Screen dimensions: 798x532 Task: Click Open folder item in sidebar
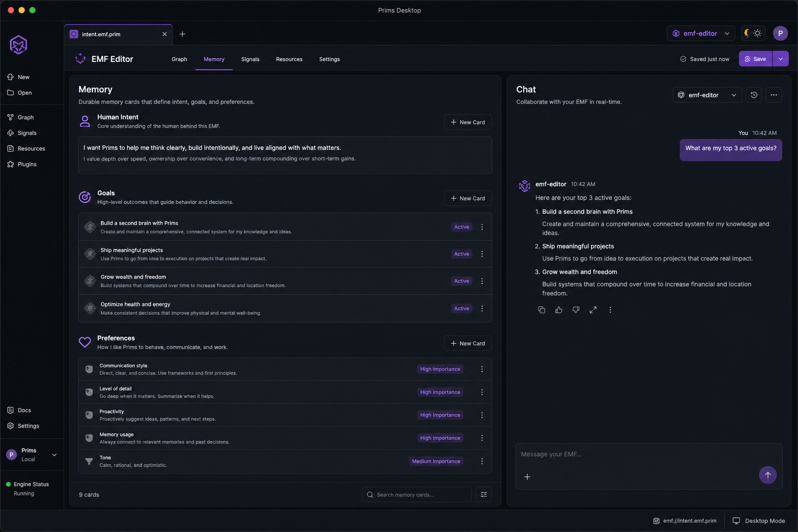19,92
